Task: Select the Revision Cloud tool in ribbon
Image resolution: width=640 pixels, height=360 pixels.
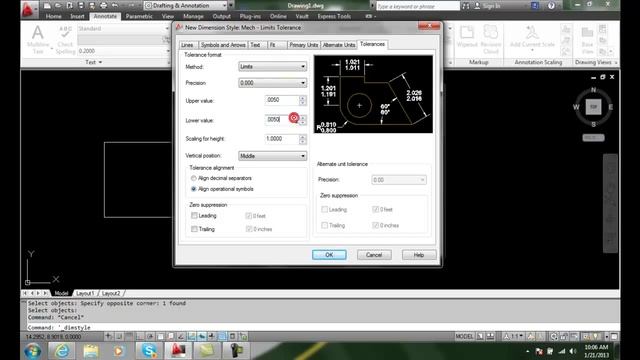Action: [x=491, y=39]
